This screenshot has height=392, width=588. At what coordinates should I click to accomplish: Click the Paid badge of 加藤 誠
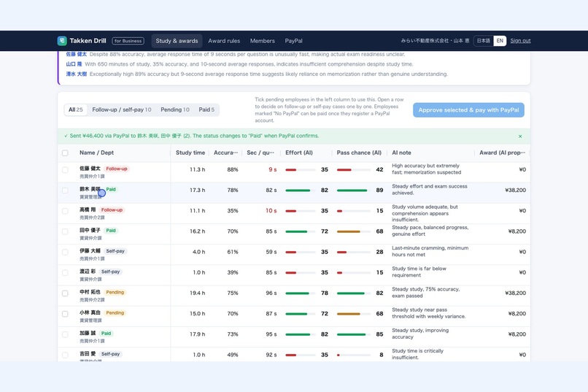click(x=106, y=334)
